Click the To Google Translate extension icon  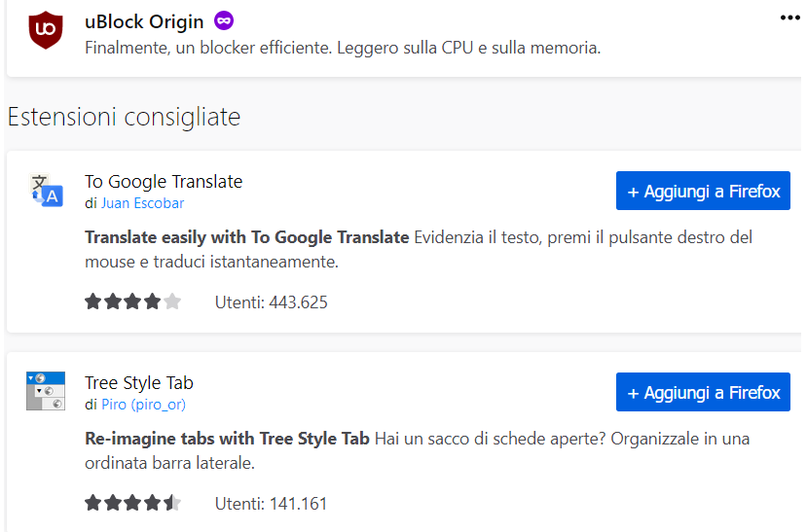pyautogui.click(x=46, y=191)
